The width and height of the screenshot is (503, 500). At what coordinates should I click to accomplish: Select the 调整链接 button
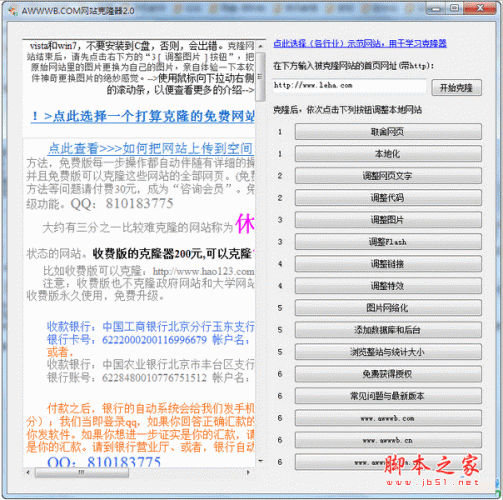[x=388, y=264]
